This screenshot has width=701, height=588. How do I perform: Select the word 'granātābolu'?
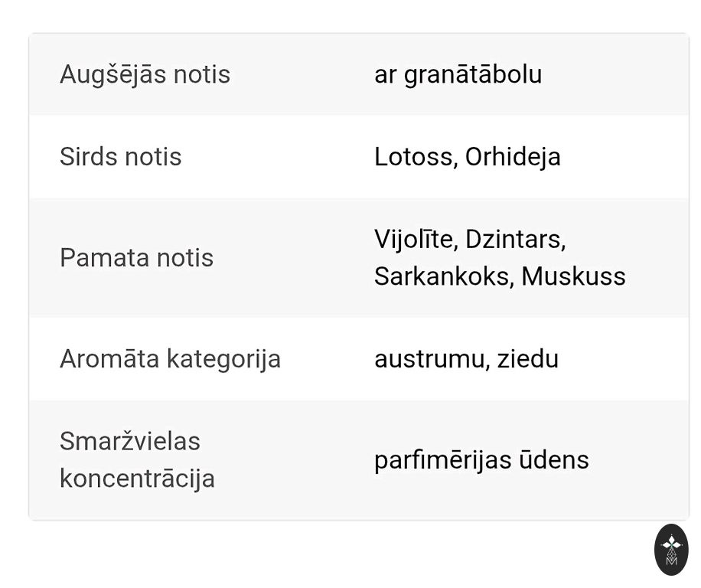[473, 74]
